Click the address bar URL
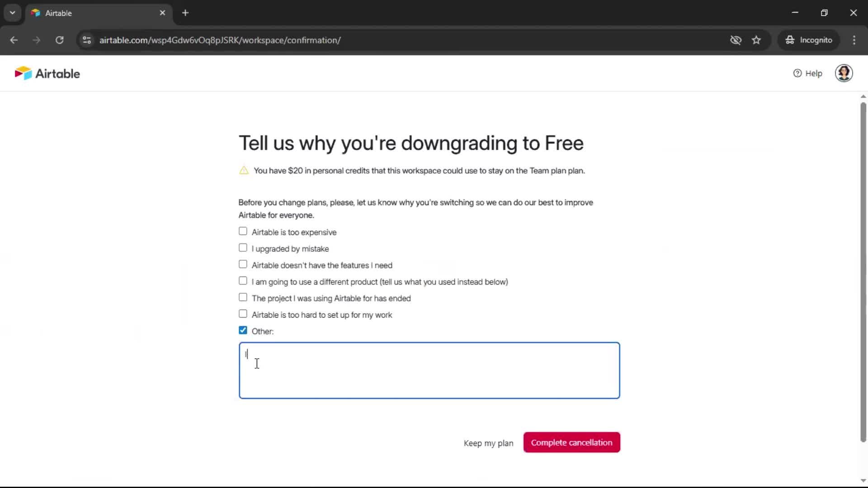This screenshot has width=868, height=488. 220,40
